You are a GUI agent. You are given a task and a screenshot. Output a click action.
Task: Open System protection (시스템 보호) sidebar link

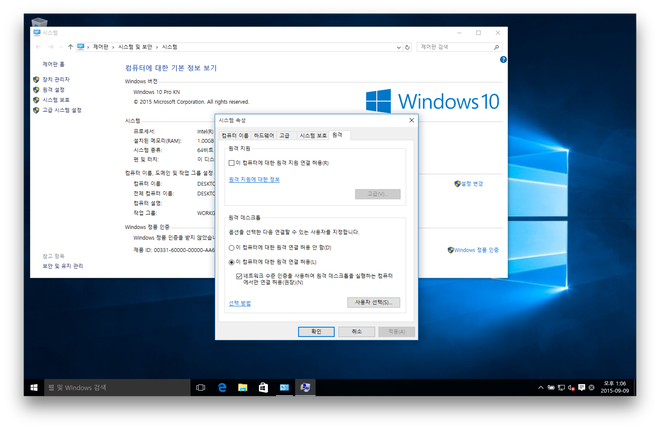tap(56, 100)
